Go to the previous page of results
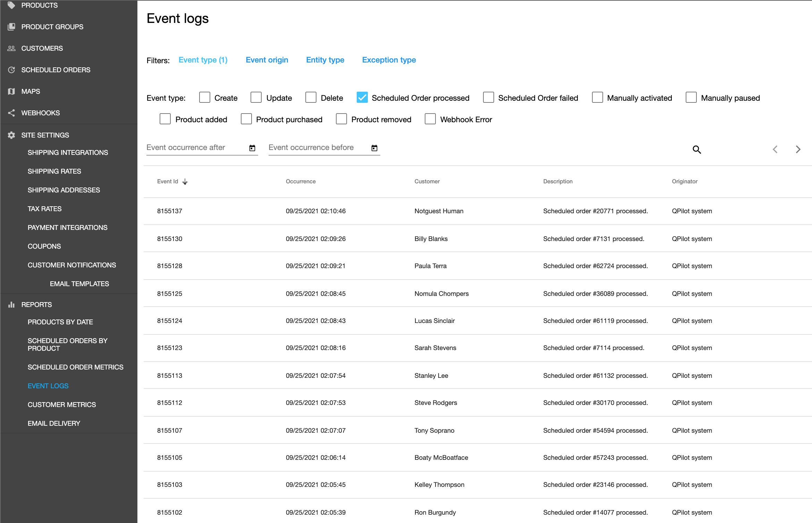 [x=775, y=150]
